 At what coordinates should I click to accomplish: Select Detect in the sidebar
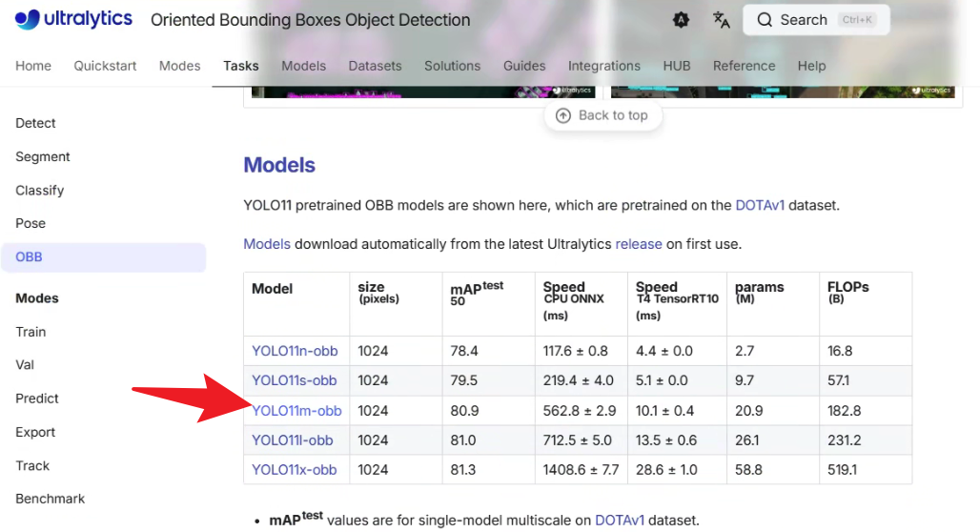(x=35, y=123)
